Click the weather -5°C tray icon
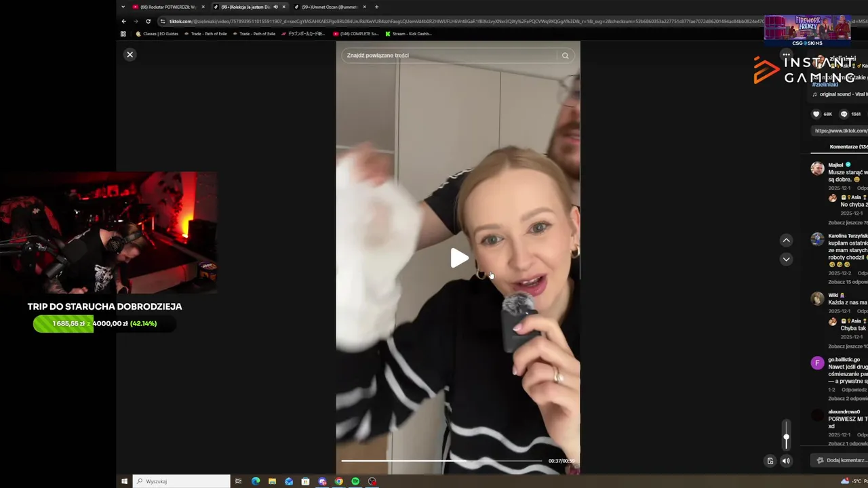The width and height of the screenshot is (868, 488). pos(854,481)
